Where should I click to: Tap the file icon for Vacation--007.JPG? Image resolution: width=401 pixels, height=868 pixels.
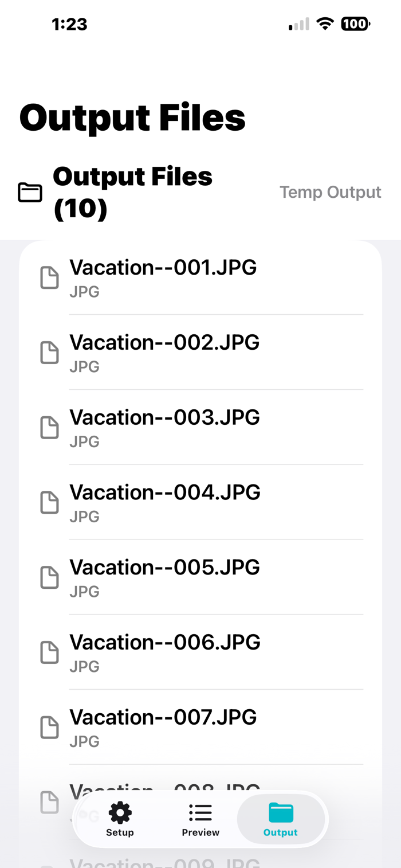pos(49,728)
